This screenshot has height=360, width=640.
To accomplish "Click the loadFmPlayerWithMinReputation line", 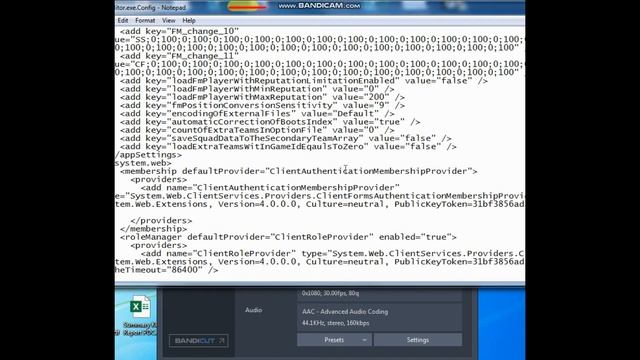I will coord(257,89).
